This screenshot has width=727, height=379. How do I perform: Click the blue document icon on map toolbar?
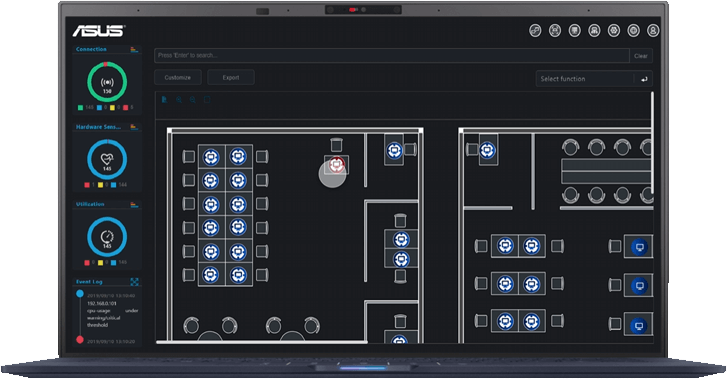(x=165, y=100)
